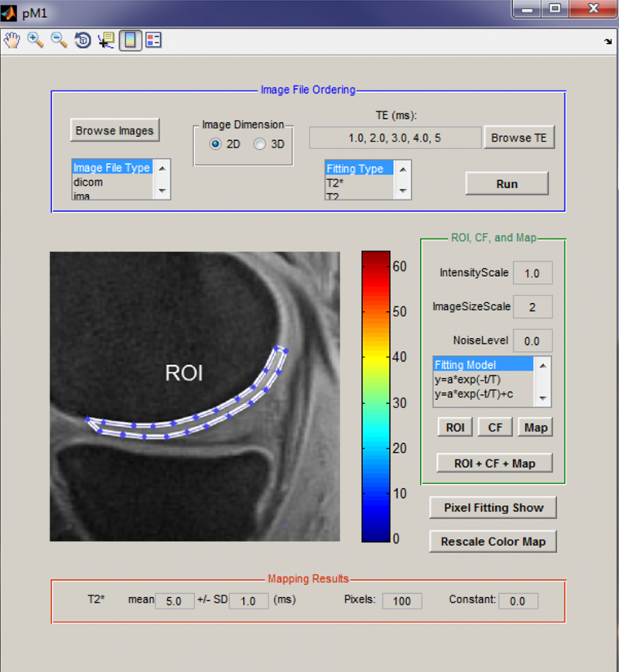Enable the Data Cursor tool

[106, 40]
